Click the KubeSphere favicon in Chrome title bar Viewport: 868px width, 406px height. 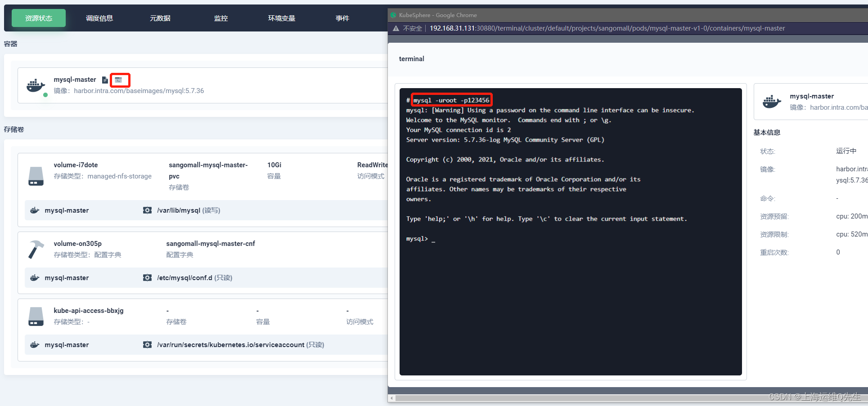[x=393, y=15]
